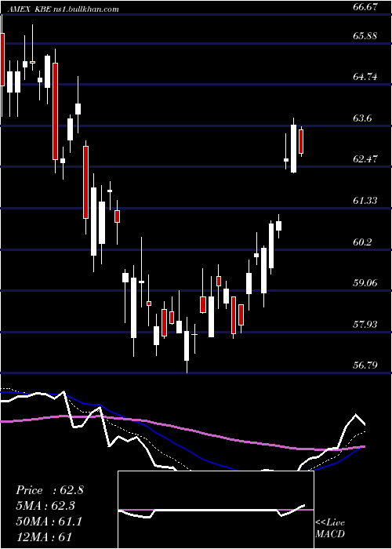
Task: Click the 61.33 price axis label
Action: (365, 200)
